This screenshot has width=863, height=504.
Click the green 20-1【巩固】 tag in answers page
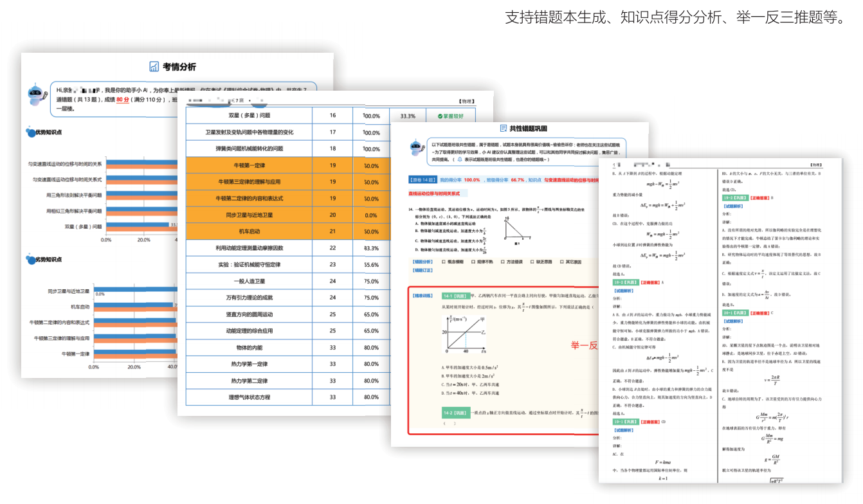734,312
